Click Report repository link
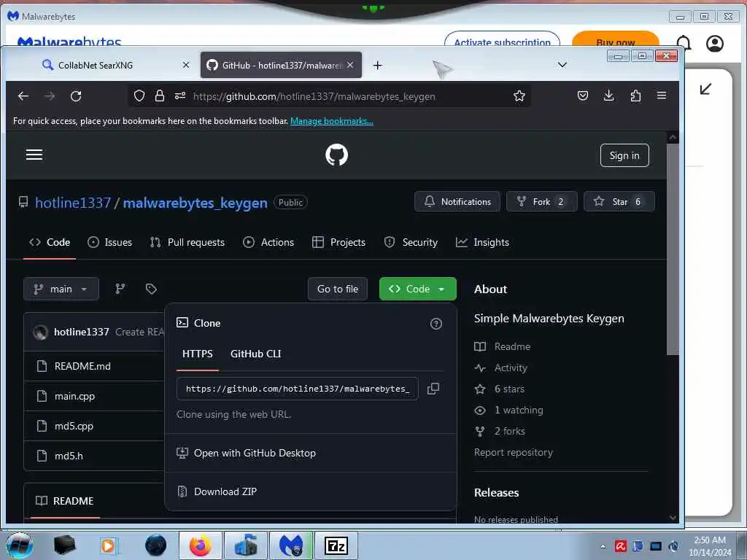 point(513,452)
